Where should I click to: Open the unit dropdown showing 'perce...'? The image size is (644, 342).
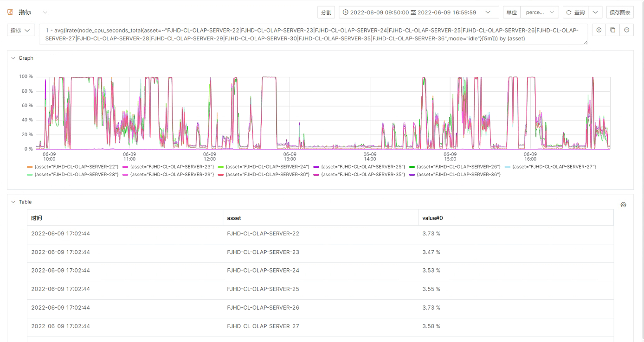tap(539, 13)
